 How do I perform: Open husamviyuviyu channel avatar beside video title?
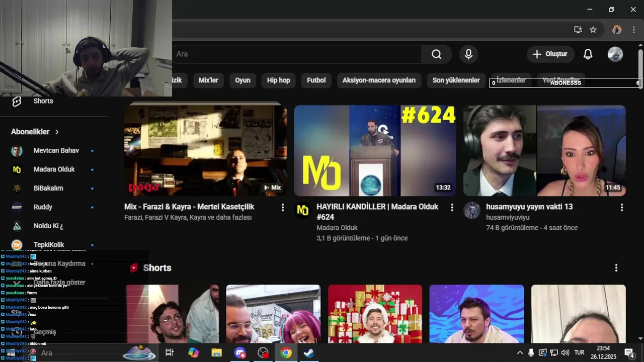472,210
